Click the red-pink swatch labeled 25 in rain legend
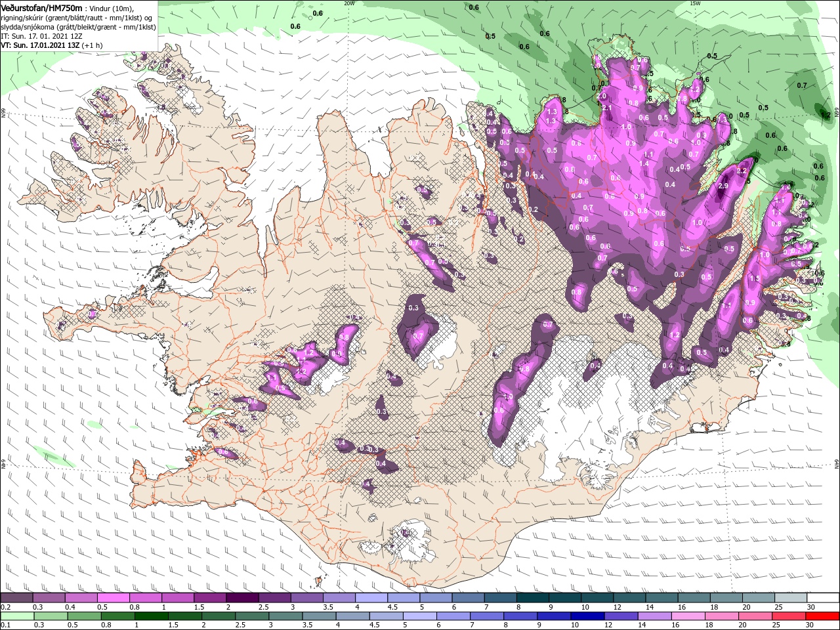Screen dimensions: 840x630 click(x=788, y=616)
